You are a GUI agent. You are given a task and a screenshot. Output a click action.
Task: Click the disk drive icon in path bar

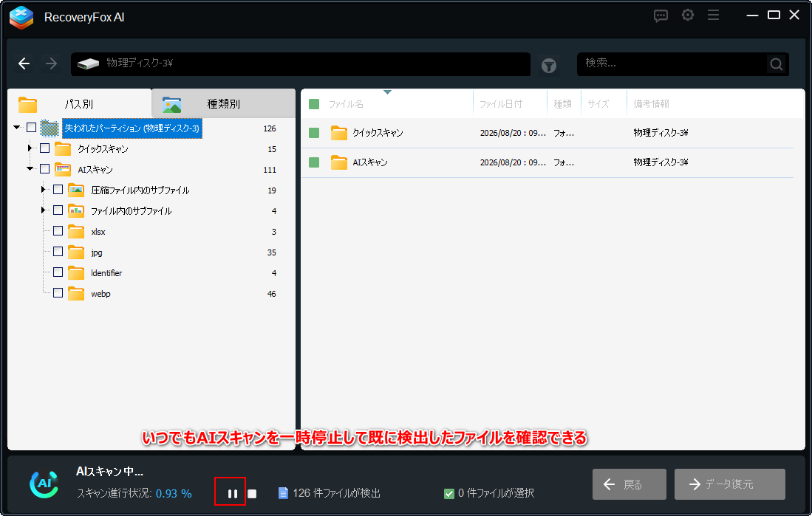click(x=88, y=63)
